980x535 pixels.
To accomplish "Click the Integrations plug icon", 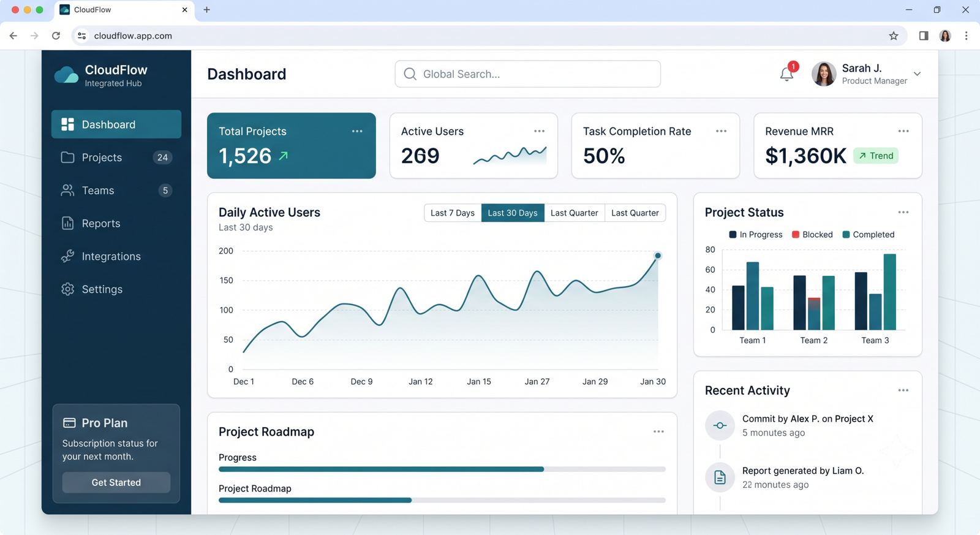I will [67, 256].
